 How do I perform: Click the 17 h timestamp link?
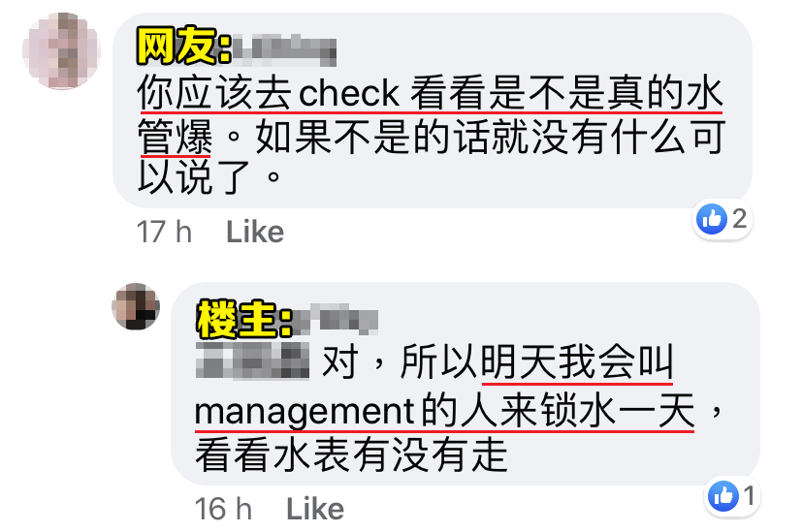click(165, 233)
